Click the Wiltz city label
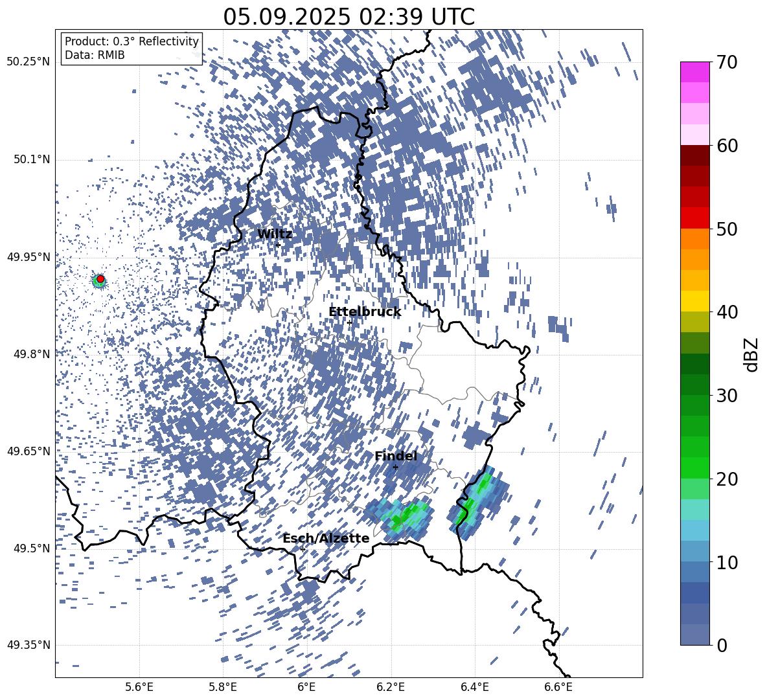 pyautogui.click(x=275, y=234)
